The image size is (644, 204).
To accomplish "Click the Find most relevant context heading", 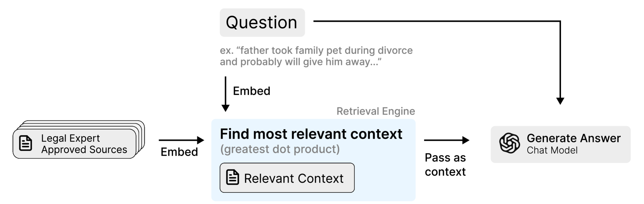I will pos(311,134).
